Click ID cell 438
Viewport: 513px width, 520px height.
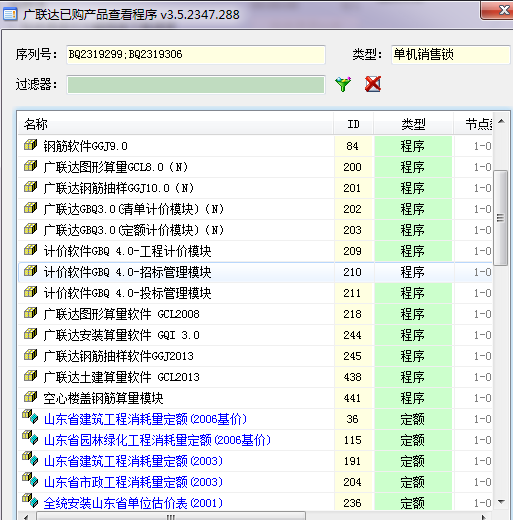click(354, 377)
